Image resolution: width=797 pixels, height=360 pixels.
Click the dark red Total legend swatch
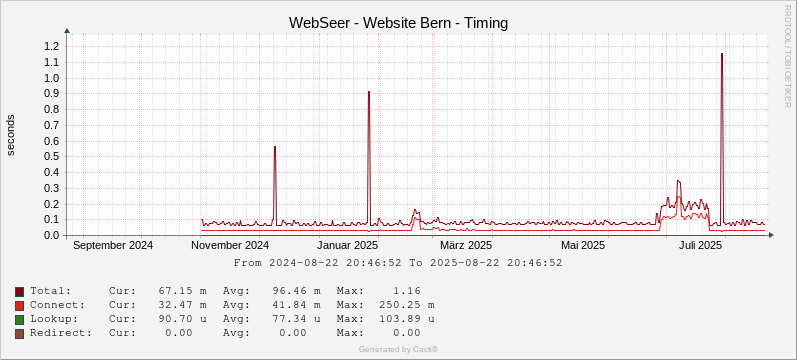coord(19,291)
